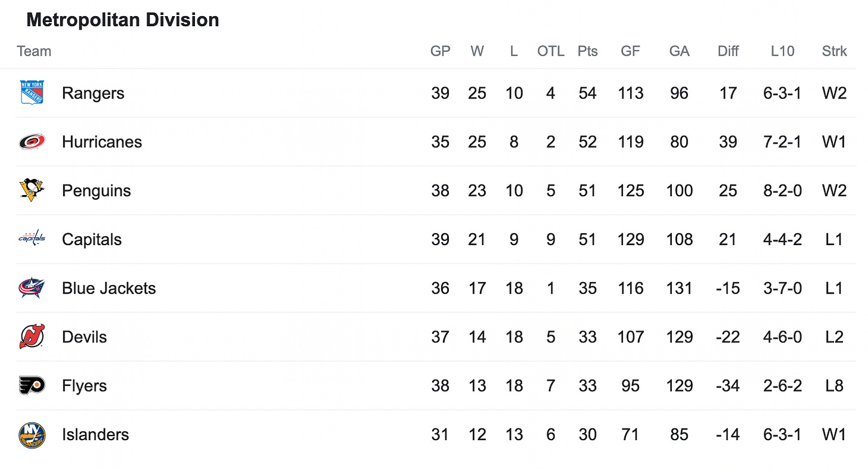Screen dimensions: 868x470
Task: Click the Pittsburgh Penguins logo
Action: point(32,191)
